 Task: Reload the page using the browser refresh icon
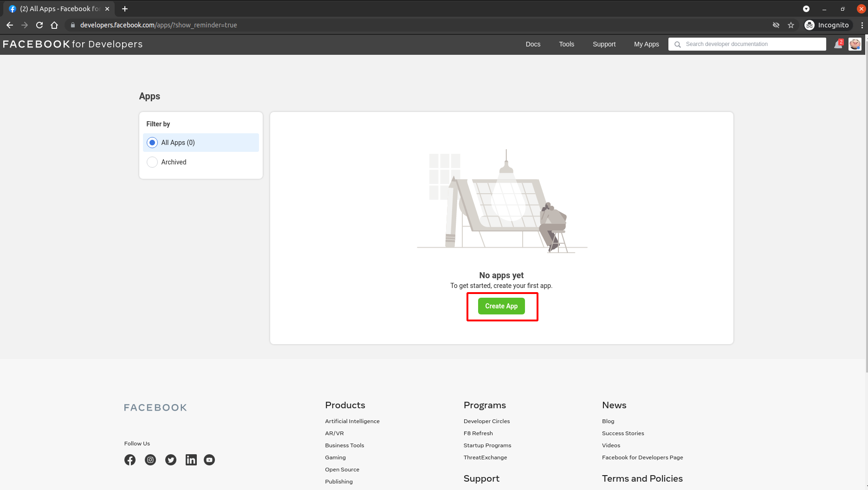pos(39,25)
